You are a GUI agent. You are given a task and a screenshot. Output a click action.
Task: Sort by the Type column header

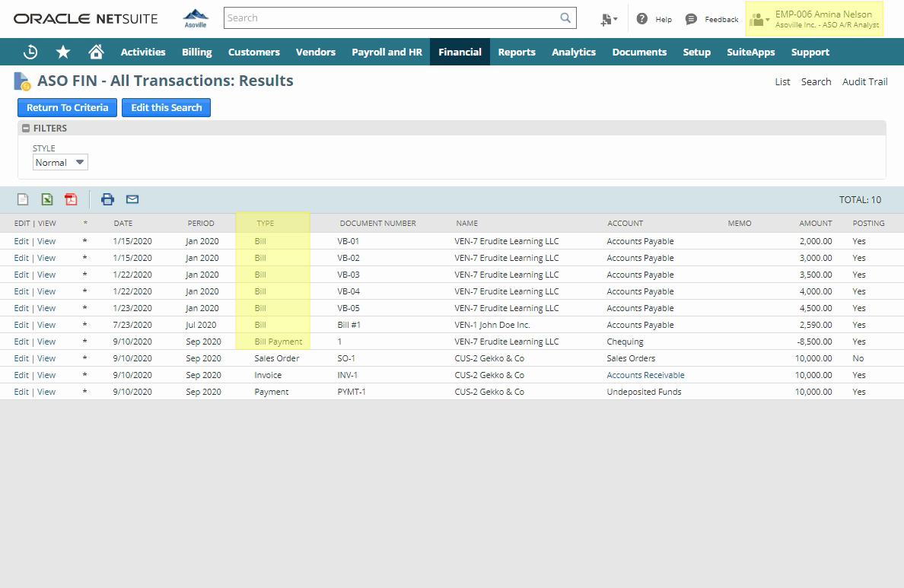tap(266, 223)
